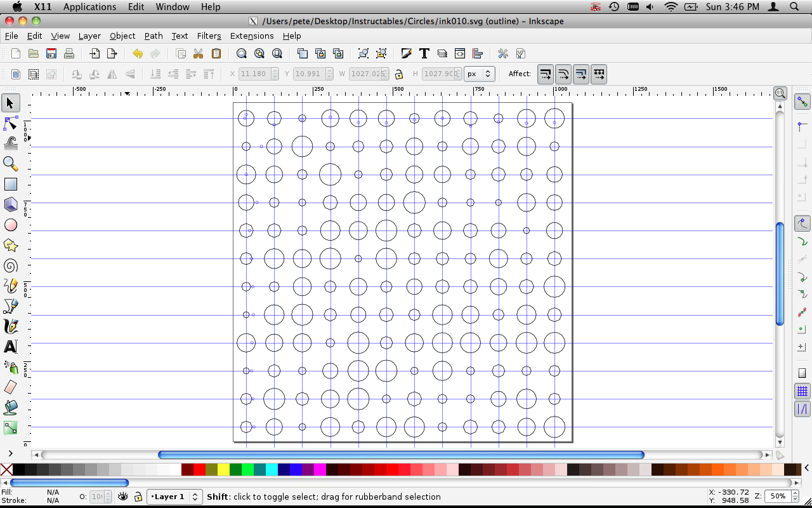Click the Wi-Fi status icon
The width and height of the screenshot is (812, 508).
671,7
